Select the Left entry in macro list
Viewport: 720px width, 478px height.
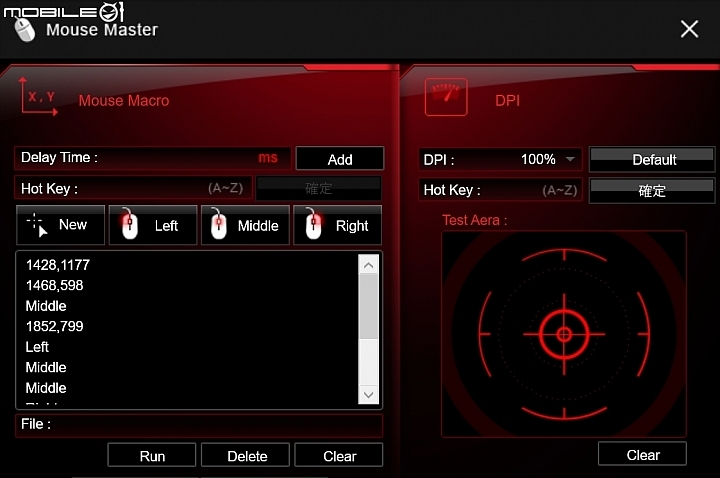(37, 347)
